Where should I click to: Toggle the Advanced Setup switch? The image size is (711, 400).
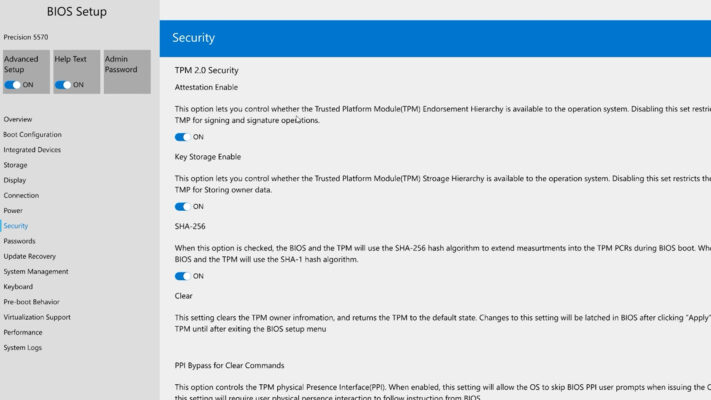coord(12,85)
